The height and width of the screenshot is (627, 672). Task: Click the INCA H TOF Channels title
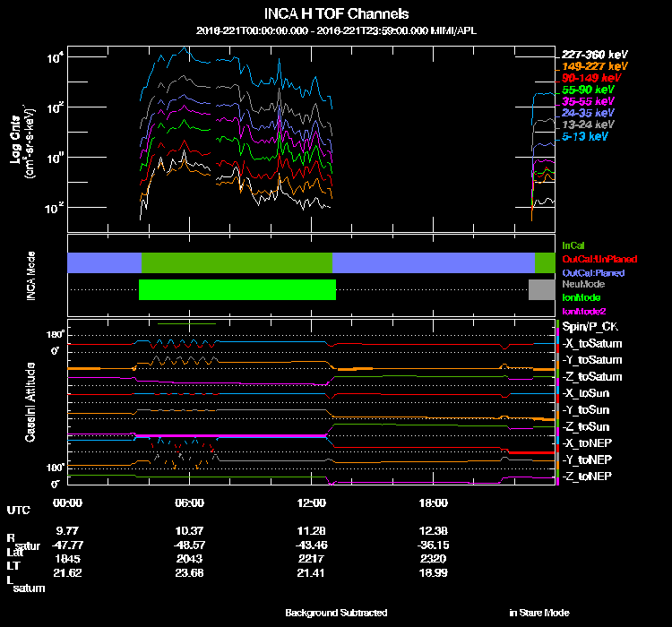click(x=336, y=14)
